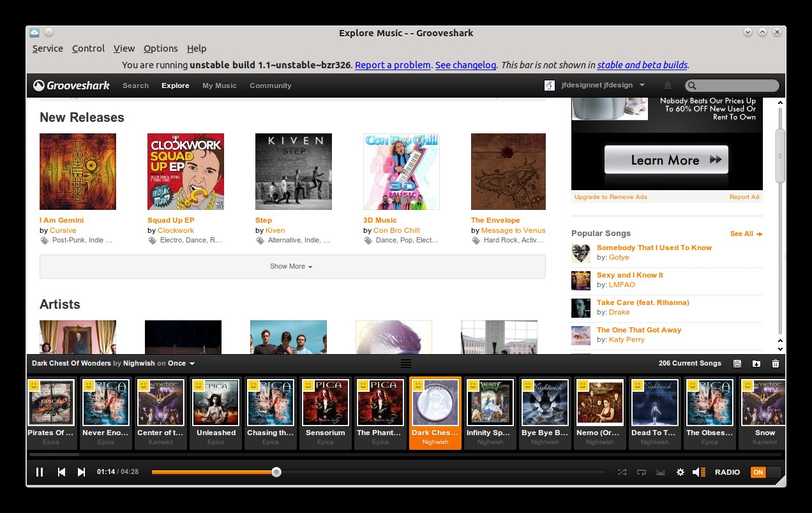Click the queue resize handle lines icon
The image size is (812, 513).
pyautogui.click(x=406, y=364)
